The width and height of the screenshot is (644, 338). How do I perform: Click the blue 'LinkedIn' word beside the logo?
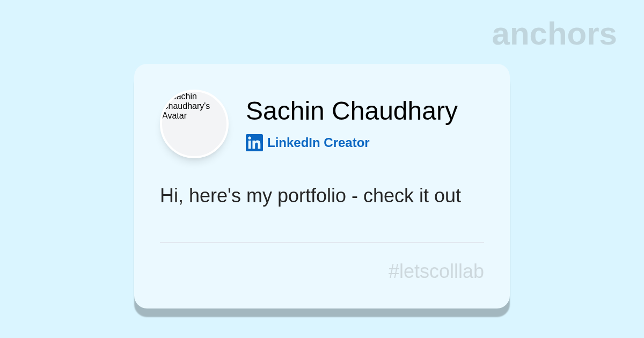(x=294, y=143)
